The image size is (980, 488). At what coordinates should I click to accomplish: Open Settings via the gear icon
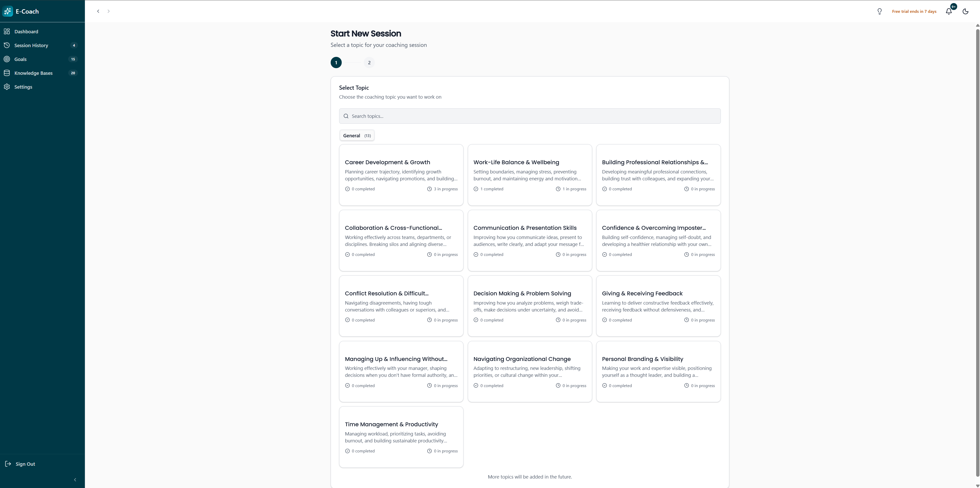[7, 87]
